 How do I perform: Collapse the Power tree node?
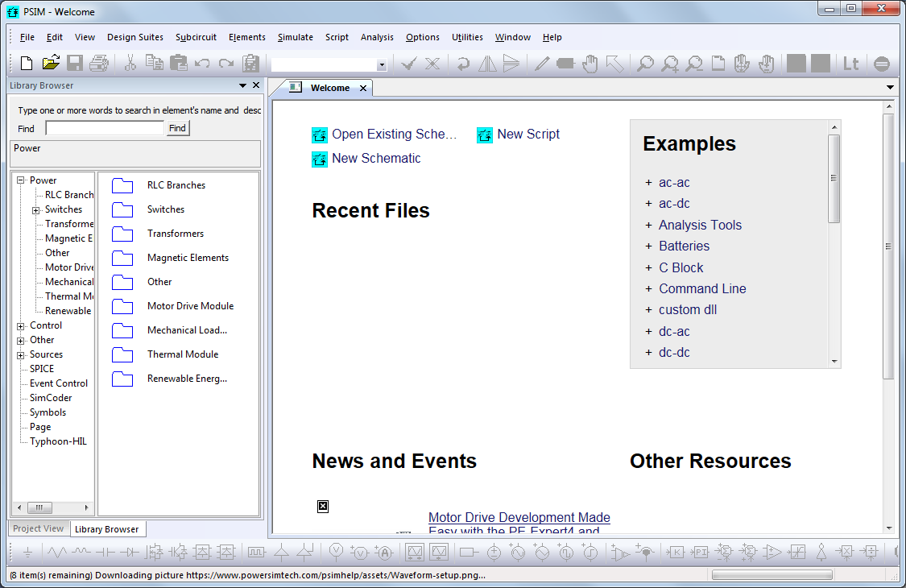coord(21,180)
